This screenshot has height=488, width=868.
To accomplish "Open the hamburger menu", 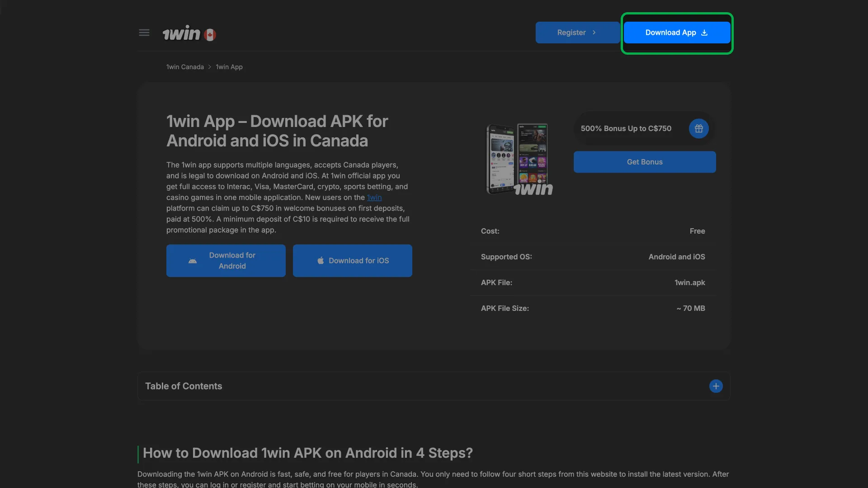I will pos(144,33).
